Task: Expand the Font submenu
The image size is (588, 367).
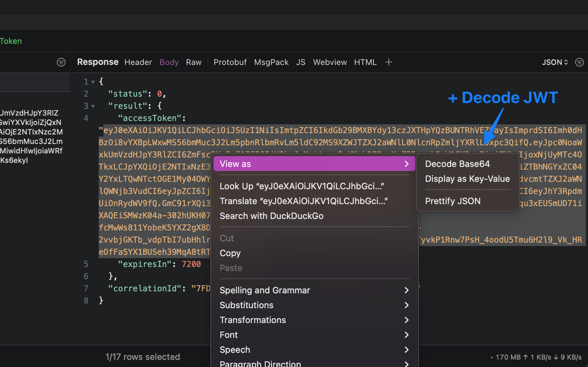Action: pos(314,335)
